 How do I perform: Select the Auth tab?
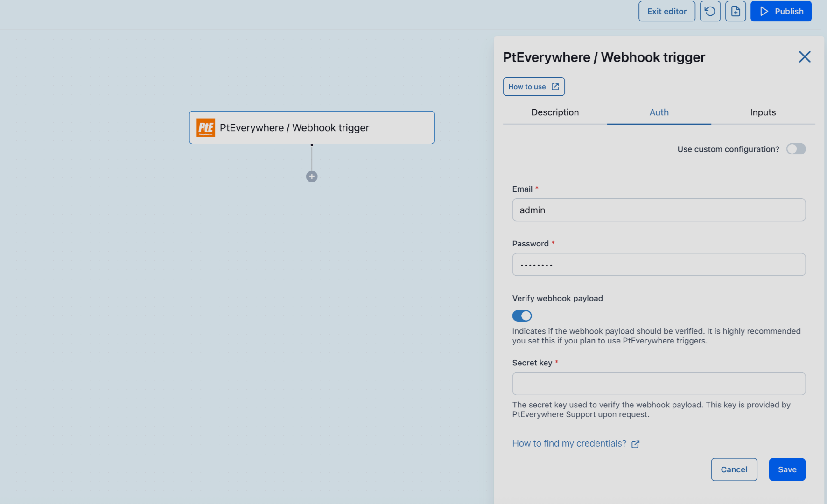click(x=659, y=112)
